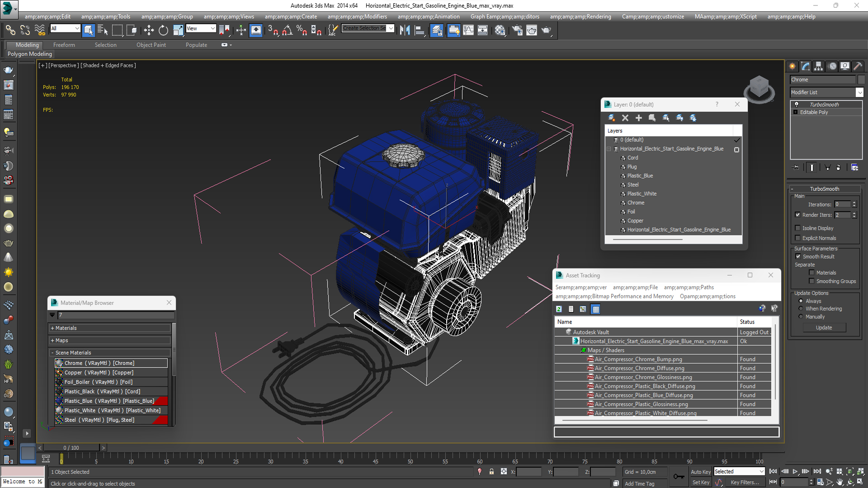
Task: Open the selection filter All dropdown
Action: click(65, 28)
